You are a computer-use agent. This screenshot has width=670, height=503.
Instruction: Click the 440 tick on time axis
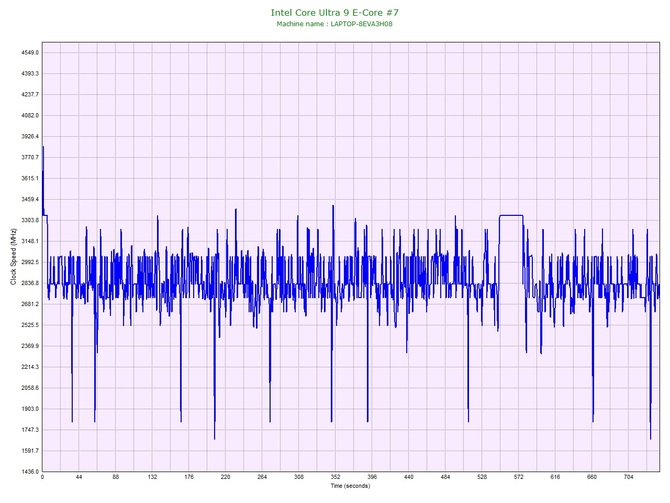[x=409, y=477]
